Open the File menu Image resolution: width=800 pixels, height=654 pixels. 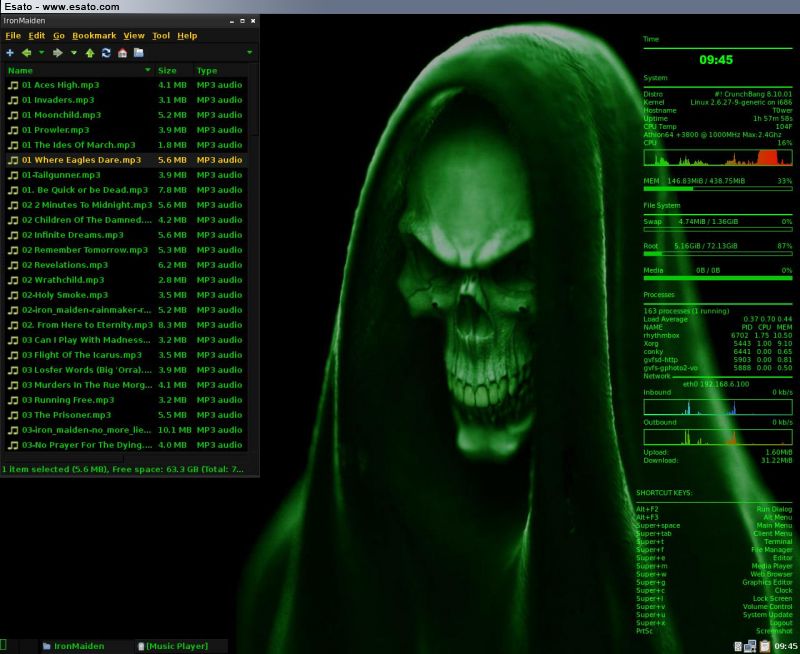[13, 36]
